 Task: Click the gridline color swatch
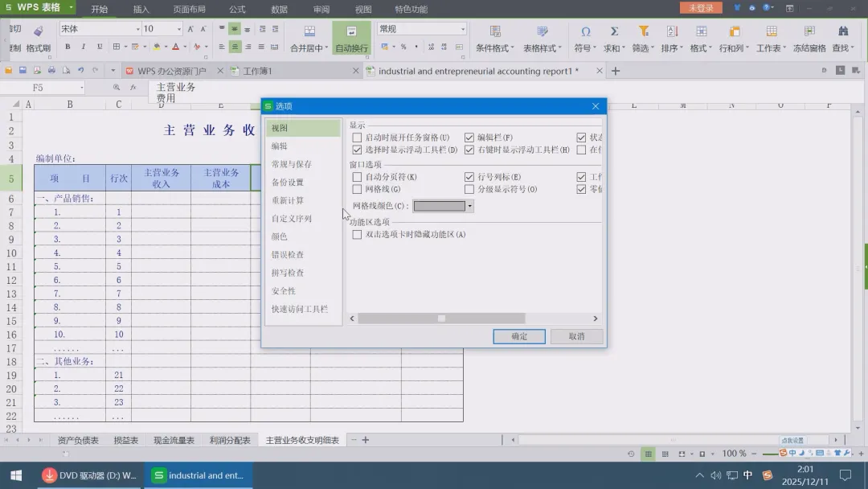point(440,206)
